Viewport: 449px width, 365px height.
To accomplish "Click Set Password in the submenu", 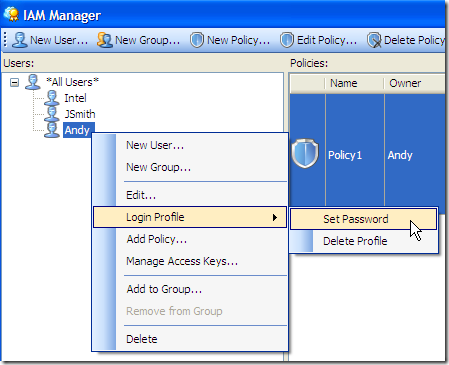I will 363,219.
